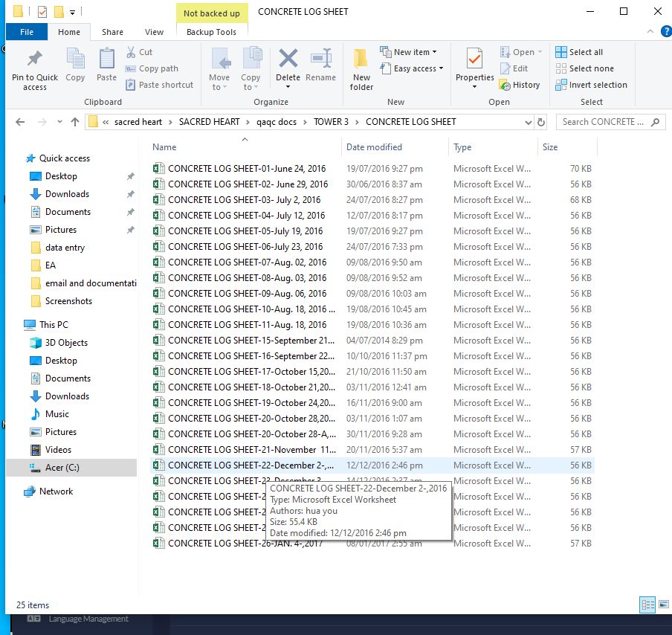Open the New item dropdown
This screenshot has width=672, height=635.
pyautogui.click(x=409, y=52)
